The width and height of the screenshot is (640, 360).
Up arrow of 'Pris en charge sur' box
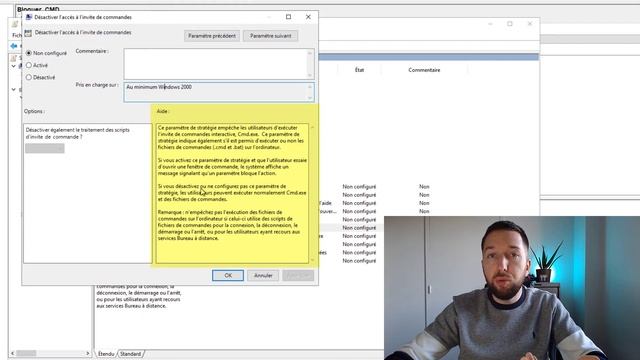(x=310, y=87)
